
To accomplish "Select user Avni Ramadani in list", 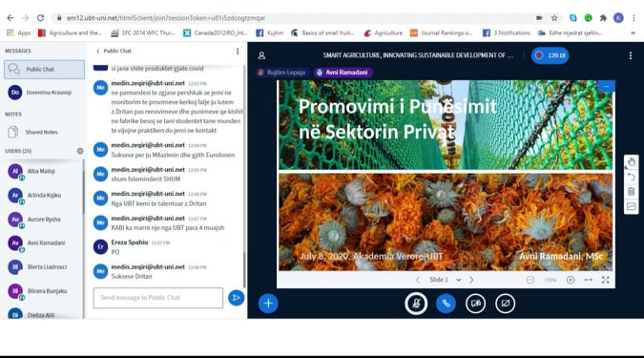I will [41, 242].
